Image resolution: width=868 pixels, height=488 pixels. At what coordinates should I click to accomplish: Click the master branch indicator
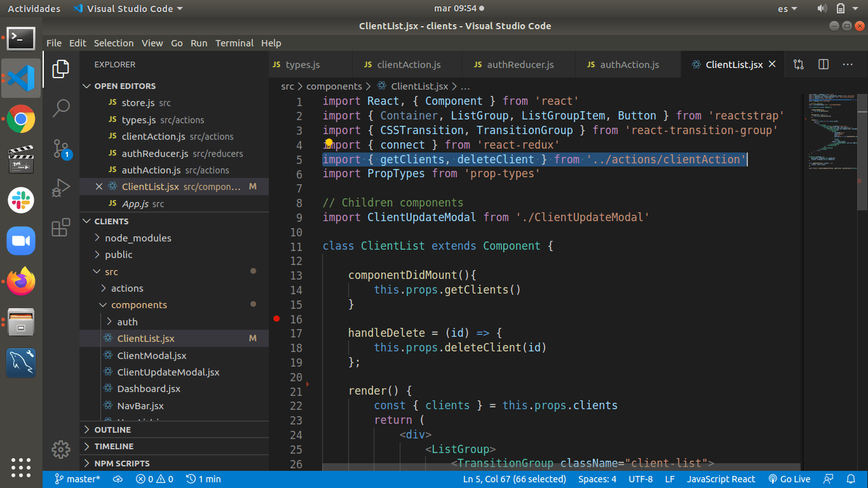(x=78, y=479)
